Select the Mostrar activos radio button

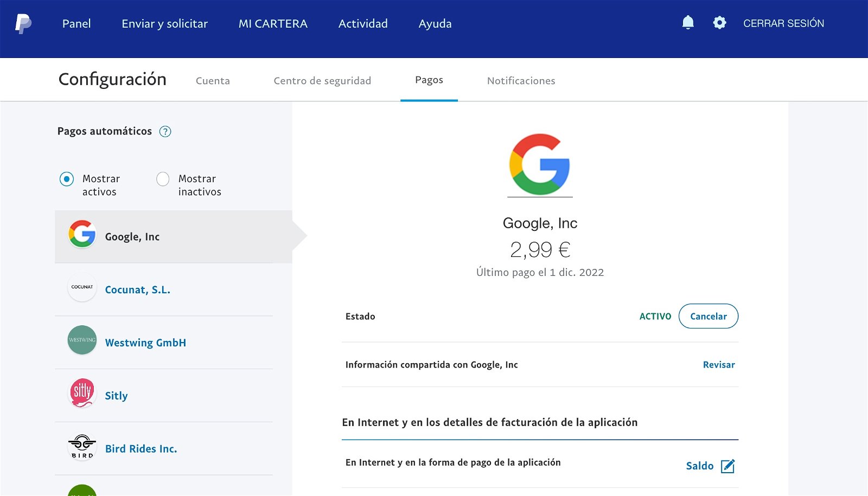67,179
